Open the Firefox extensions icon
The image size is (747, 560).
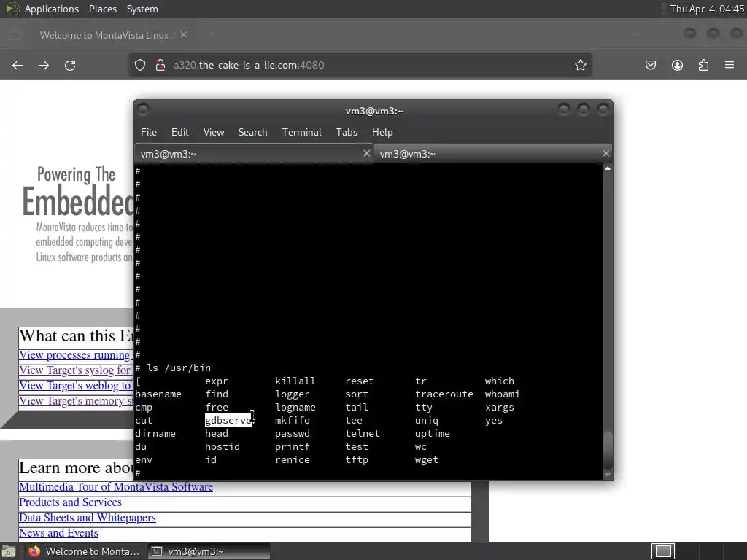point(703,65)
